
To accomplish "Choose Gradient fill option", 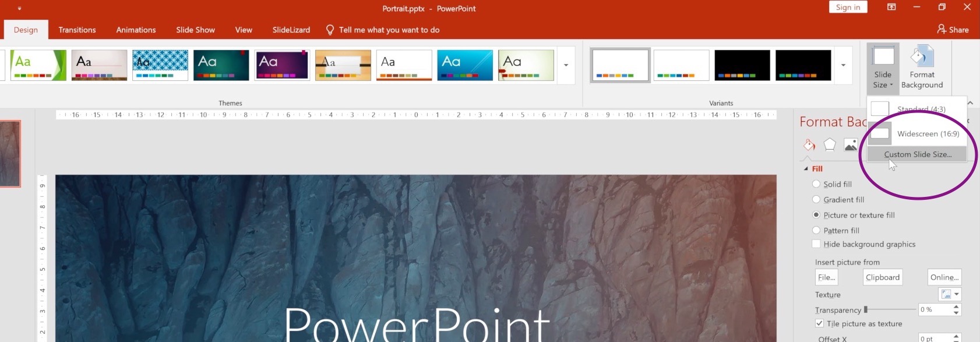I will point(816,200).
